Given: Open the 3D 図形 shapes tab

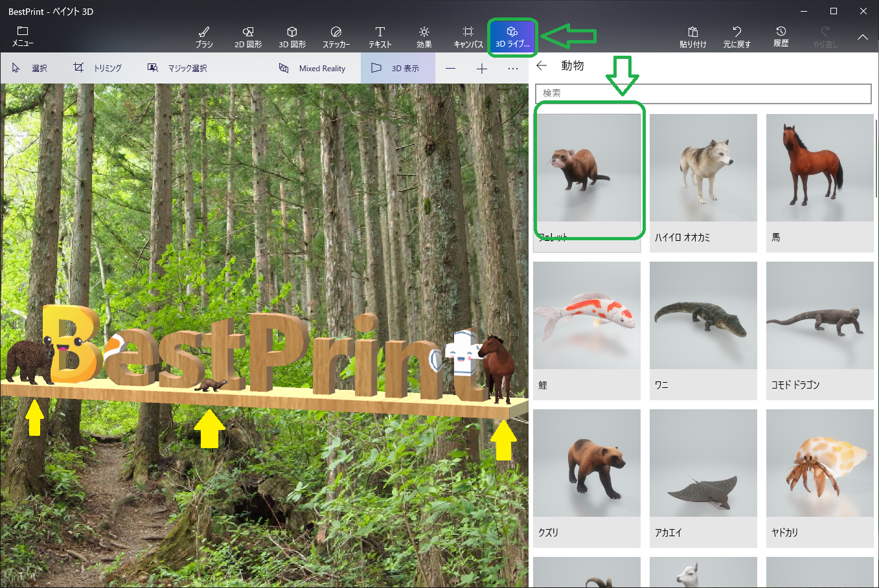Looking at the screenshot, I should click(292, 37).
